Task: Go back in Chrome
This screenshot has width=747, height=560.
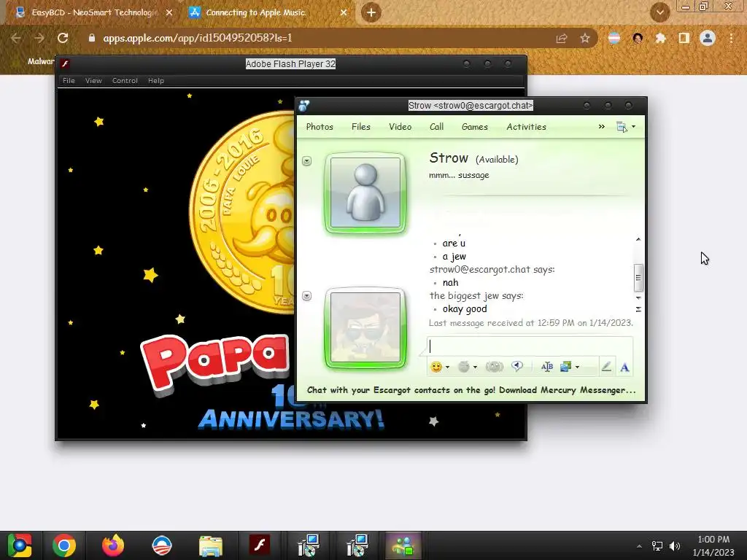Action: tap(16, 38)
